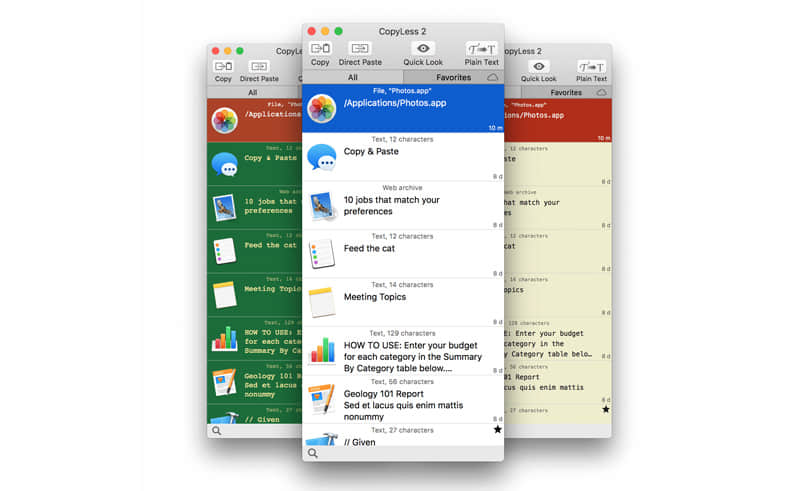The height and width of the screenshot is (491, 800).
Task: Click the Messages icon in the left green window
Action: [225, 164]
